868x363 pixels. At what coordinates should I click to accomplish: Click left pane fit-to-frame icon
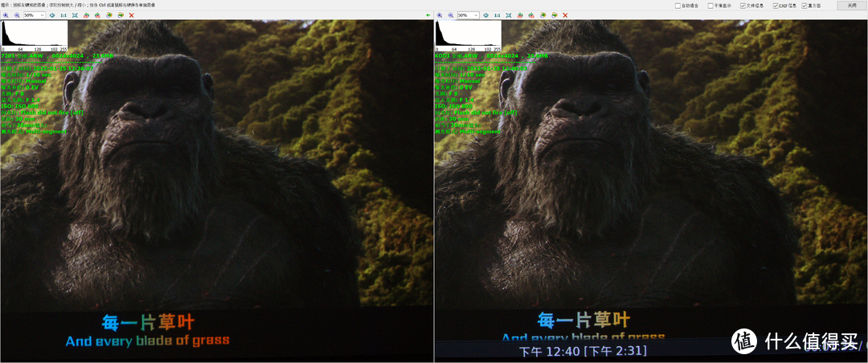click(x=75, y=15)
